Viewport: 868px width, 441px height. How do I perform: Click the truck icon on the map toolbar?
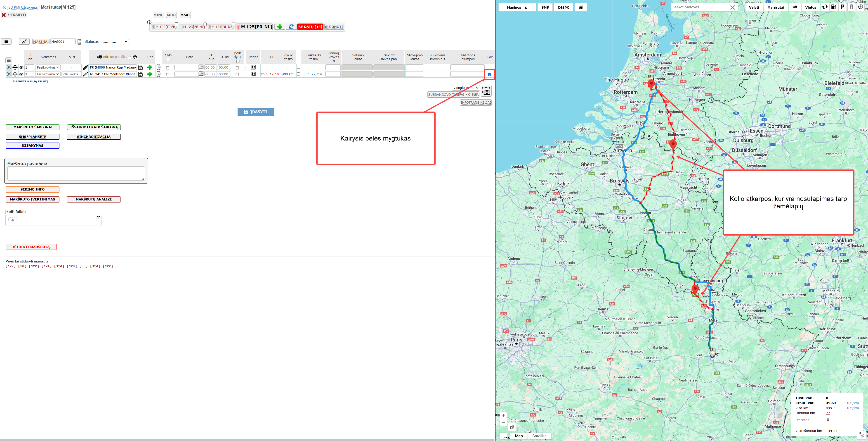click(x=795, y=7)
